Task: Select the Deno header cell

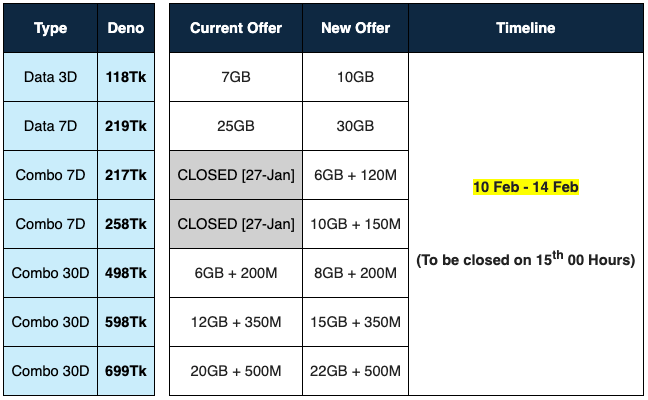Action: pyautogui.click(x=126, y=28)
